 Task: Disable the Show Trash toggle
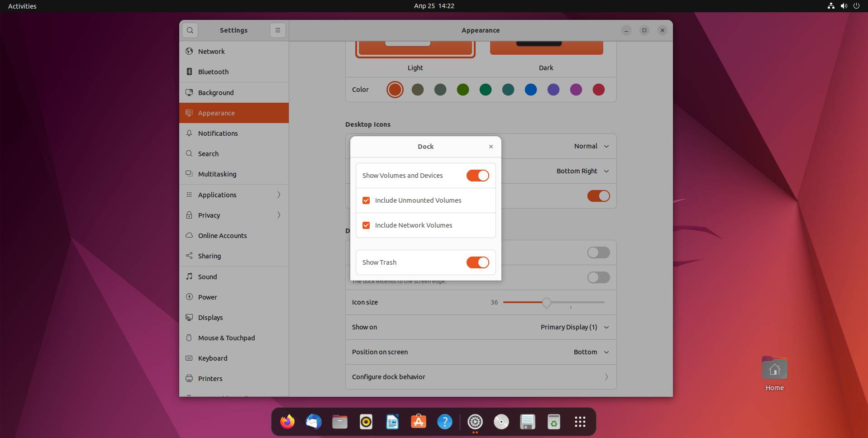pos(478,262)
